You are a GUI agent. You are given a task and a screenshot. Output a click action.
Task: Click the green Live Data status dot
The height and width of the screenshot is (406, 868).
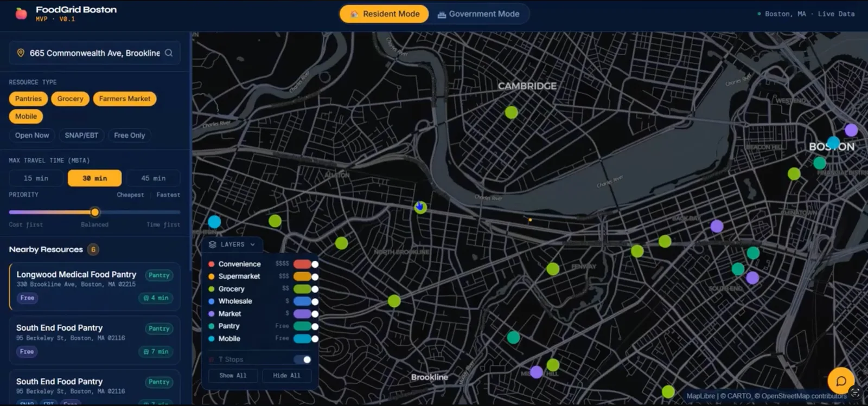(x=759, y=14)
